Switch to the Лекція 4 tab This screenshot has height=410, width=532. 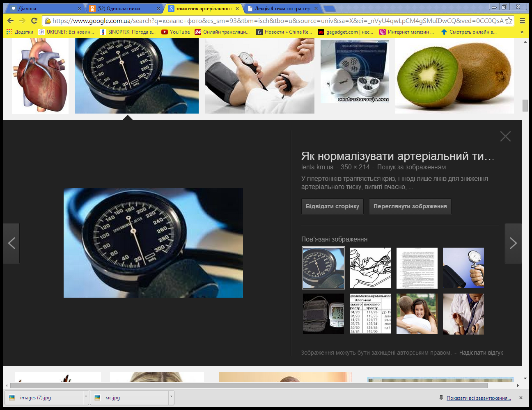point(282,8)
